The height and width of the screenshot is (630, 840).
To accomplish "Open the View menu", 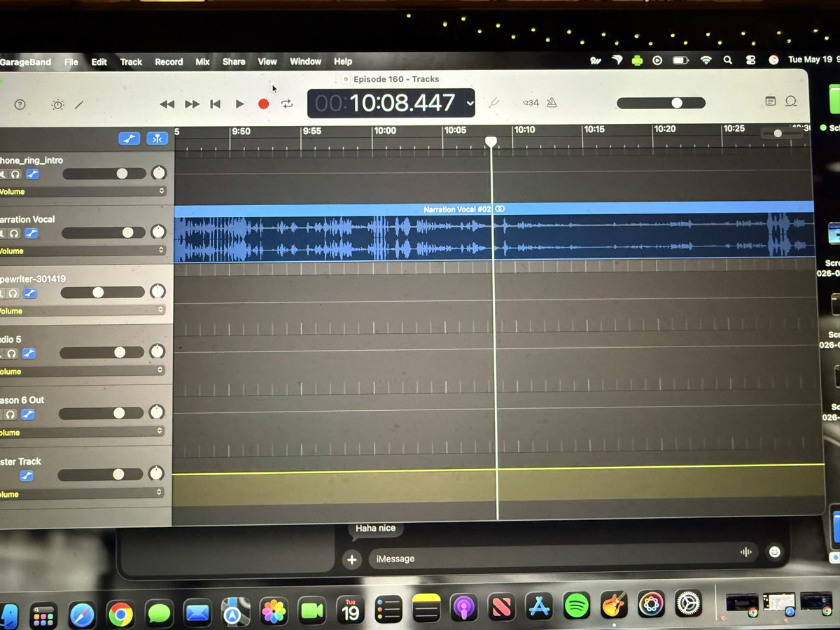I will click(x=267, y=62).
